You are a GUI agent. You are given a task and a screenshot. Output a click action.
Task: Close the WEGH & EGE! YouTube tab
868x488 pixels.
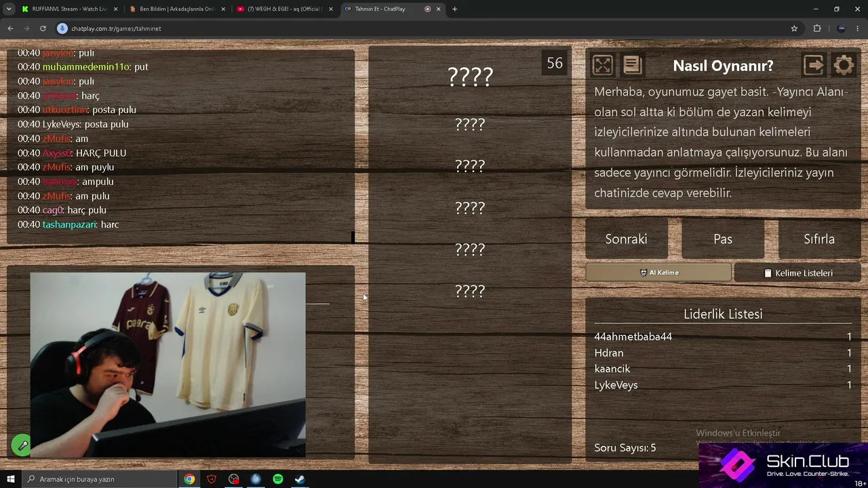(x=330, y=9)
